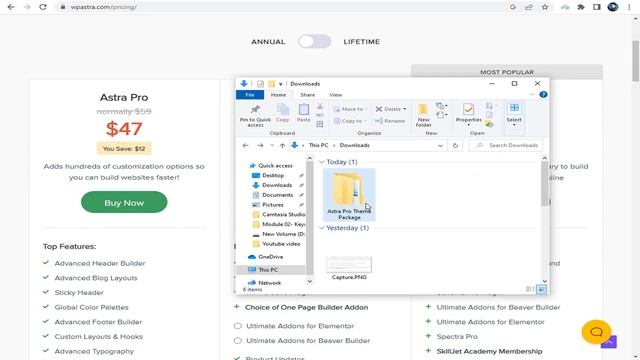
Task: Toggle Annual to Lifetime pricing switch
Action: tap(314, 41)
